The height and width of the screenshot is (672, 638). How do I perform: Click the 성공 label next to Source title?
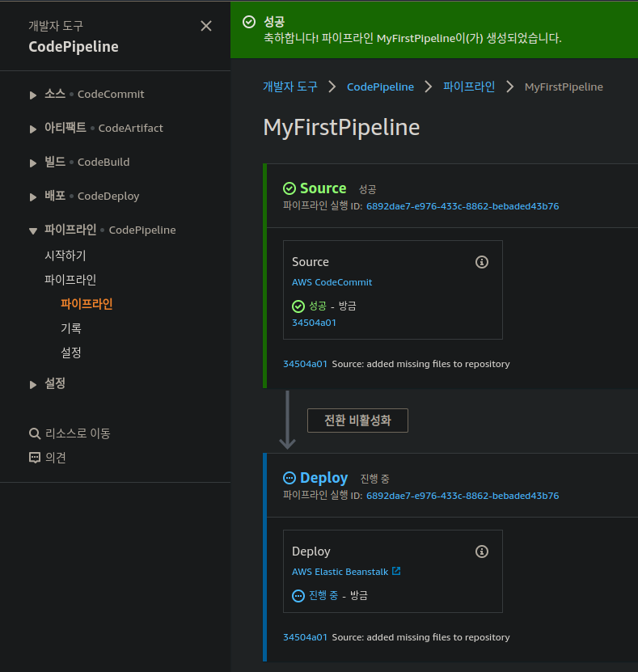coord(367,189)
